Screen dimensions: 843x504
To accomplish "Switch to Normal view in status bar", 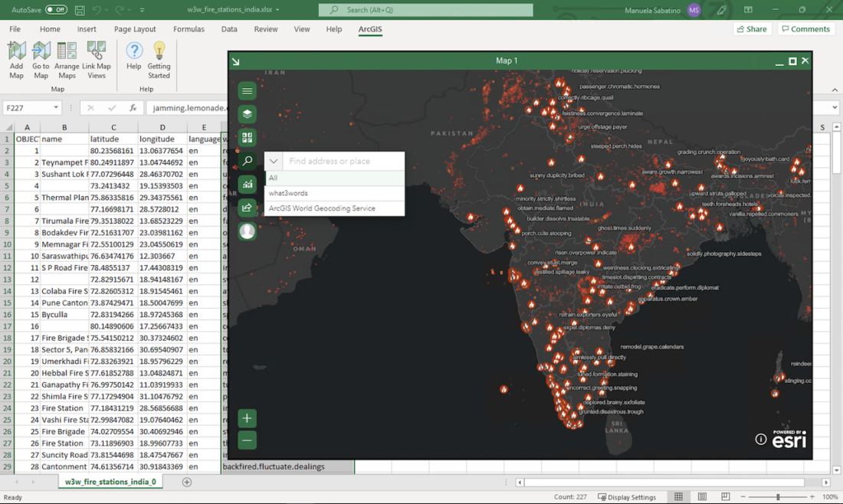I will [678, 497].
